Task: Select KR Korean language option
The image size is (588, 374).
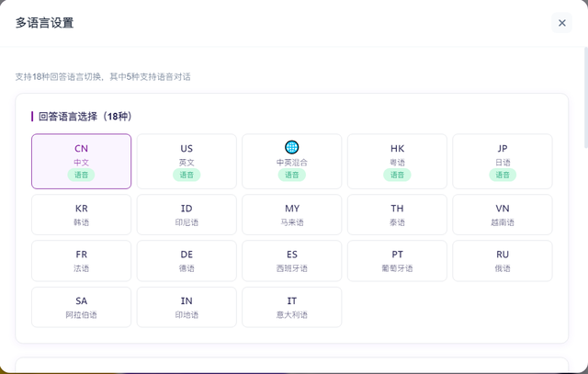Action: tap(82, 214)
